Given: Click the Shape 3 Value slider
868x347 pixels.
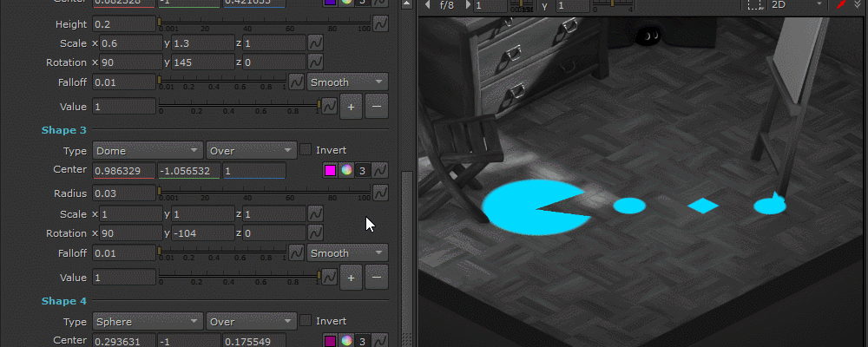Looking at the screenshot, I should click(x=240, y=276).
